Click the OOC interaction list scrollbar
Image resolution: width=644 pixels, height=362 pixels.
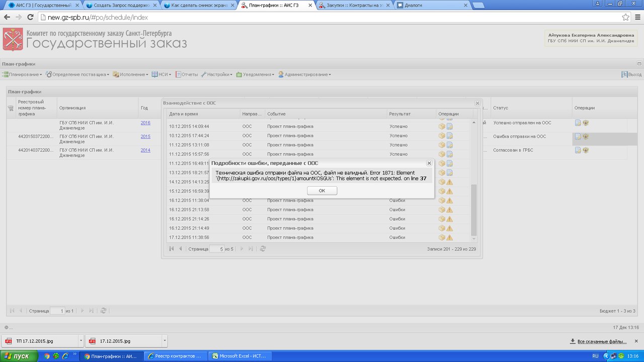pyautogui.click(x=473, y=210)
